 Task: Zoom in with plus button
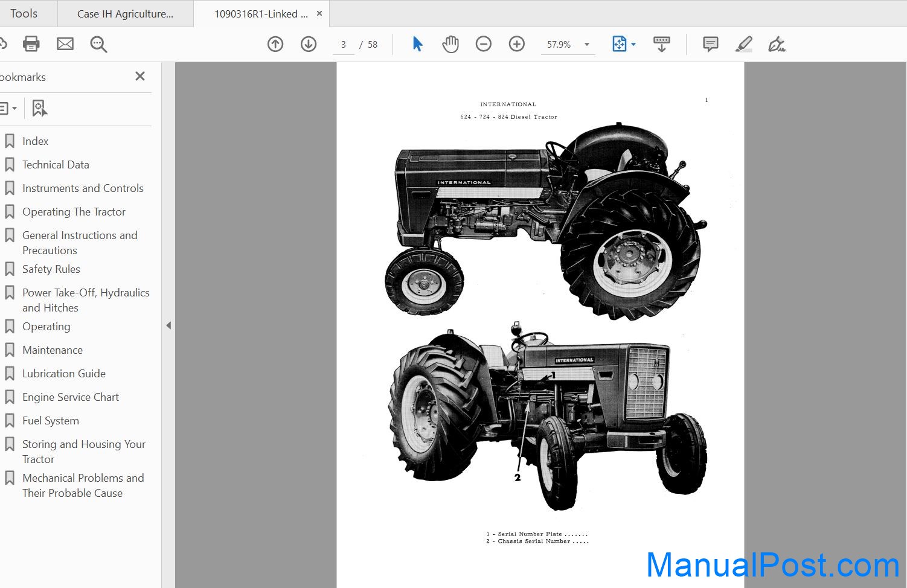point(517,44)
